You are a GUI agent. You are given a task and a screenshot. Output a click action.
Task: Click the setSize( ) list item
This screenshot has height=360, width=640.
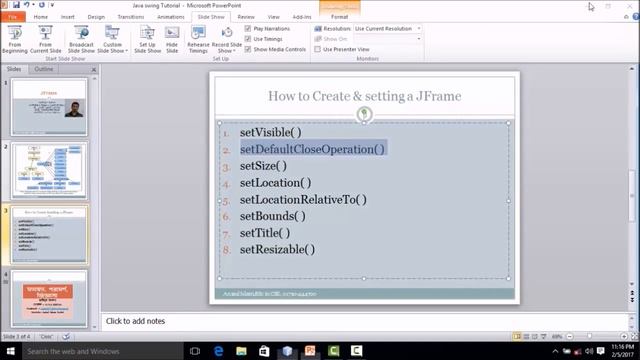pyautogui.click(x=263, y=166)
